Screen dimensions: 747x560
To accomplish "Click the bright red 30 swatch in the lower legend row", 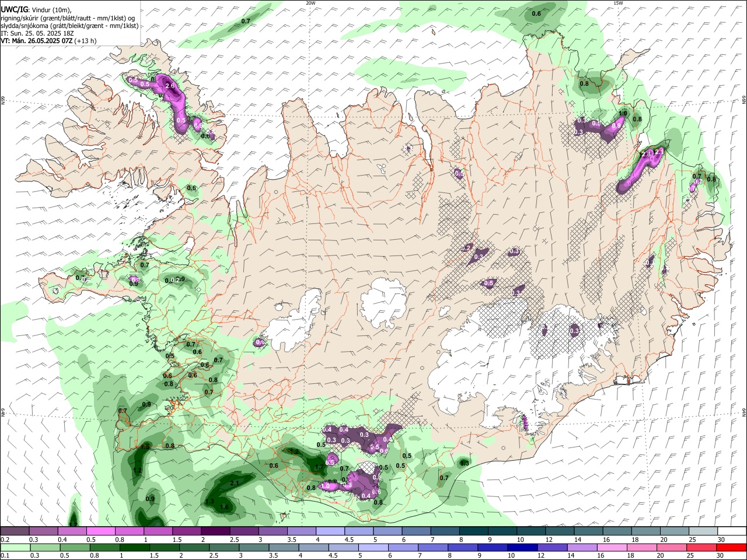I will (731, 547).
